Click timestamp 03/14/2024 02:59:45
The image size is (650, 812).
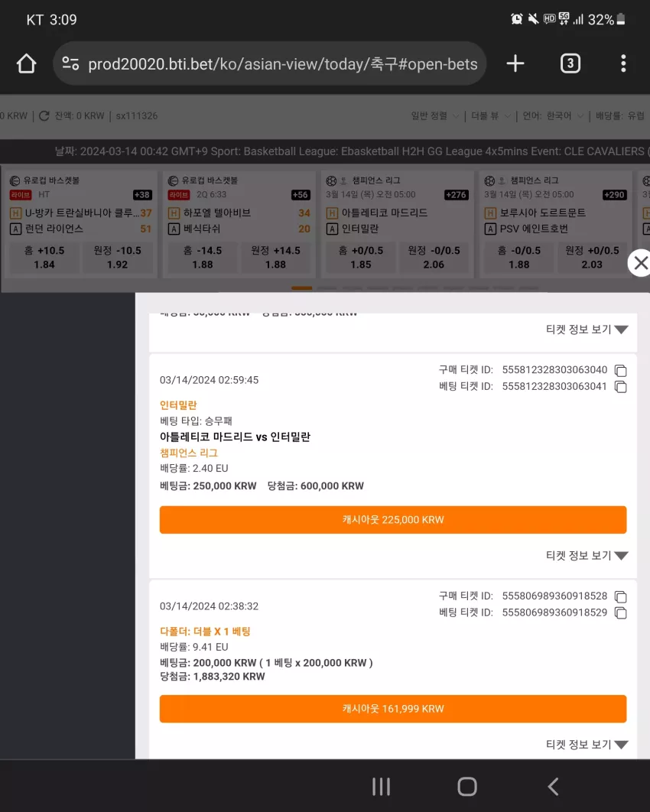click(x=209, y=380)
